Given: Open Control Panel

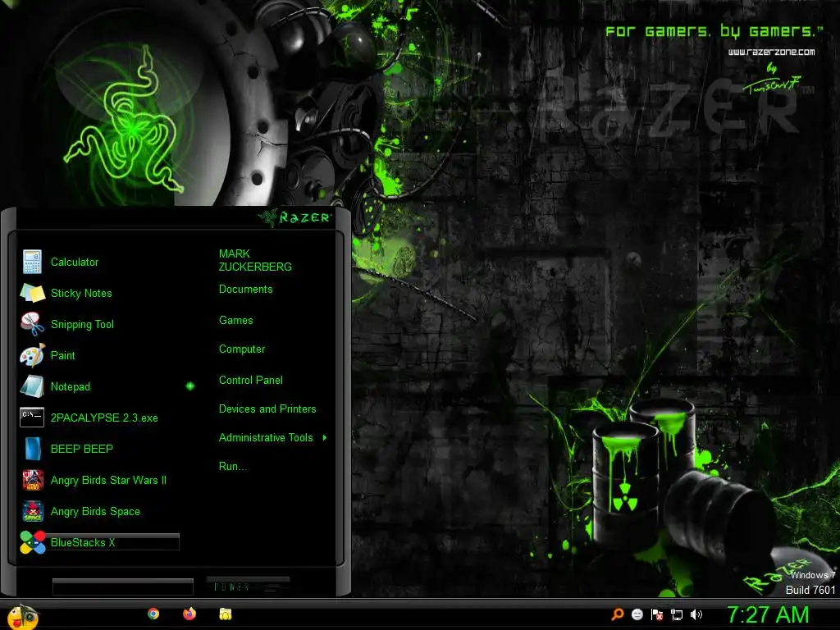Looking at the screenshot, I should (251, 381).
